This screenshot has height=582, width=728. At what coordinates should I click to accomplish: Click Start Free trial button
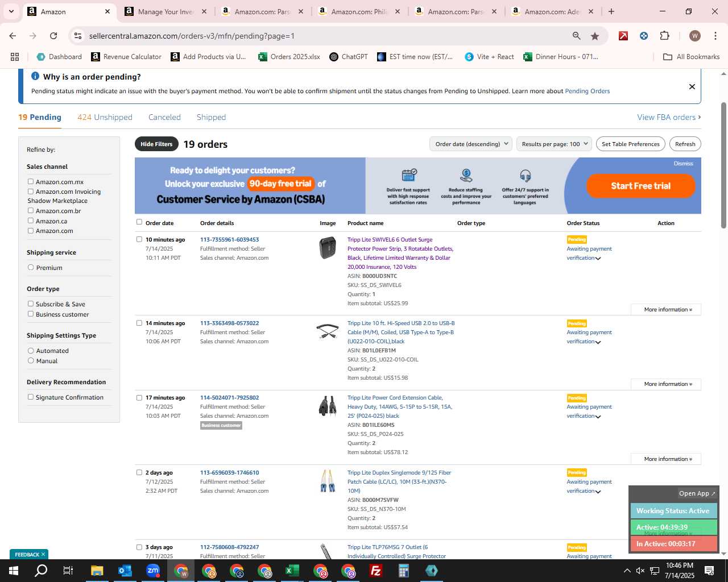pyautogui.click(x=640, y=186)
